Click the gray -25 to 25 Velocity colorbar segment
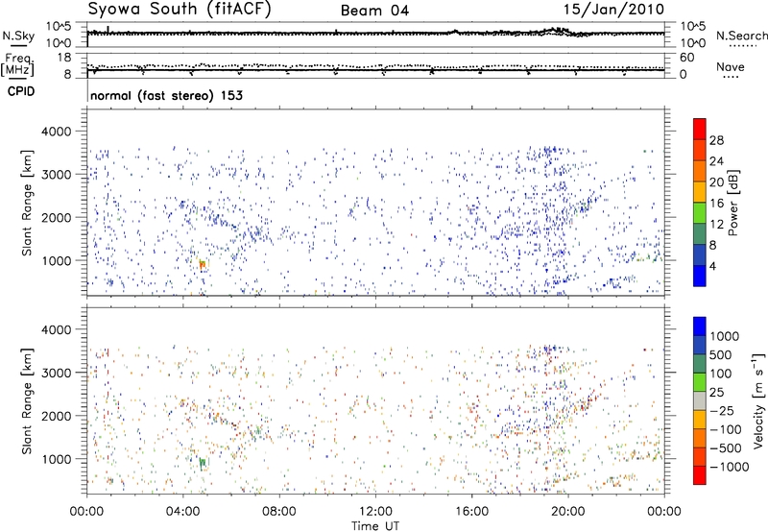Image resolution: width=768 pixels, height=532 pixels. point(700,401)
